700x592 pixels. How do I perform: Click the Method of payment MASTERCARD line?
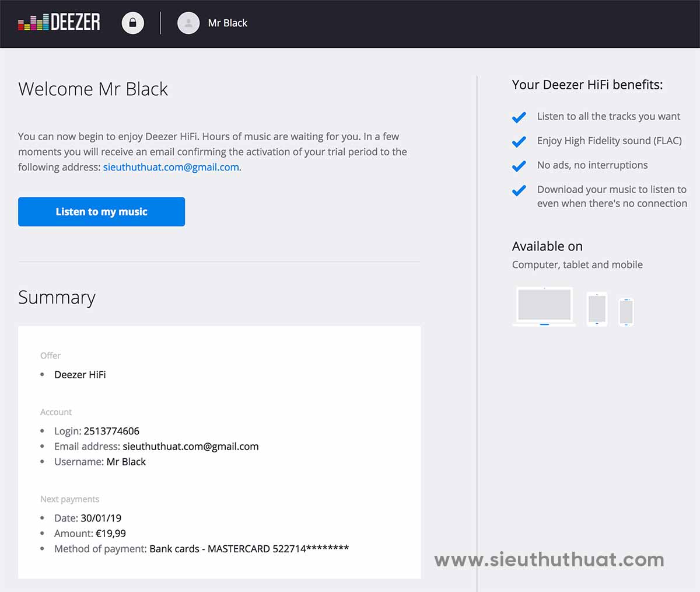pos(201,549)
